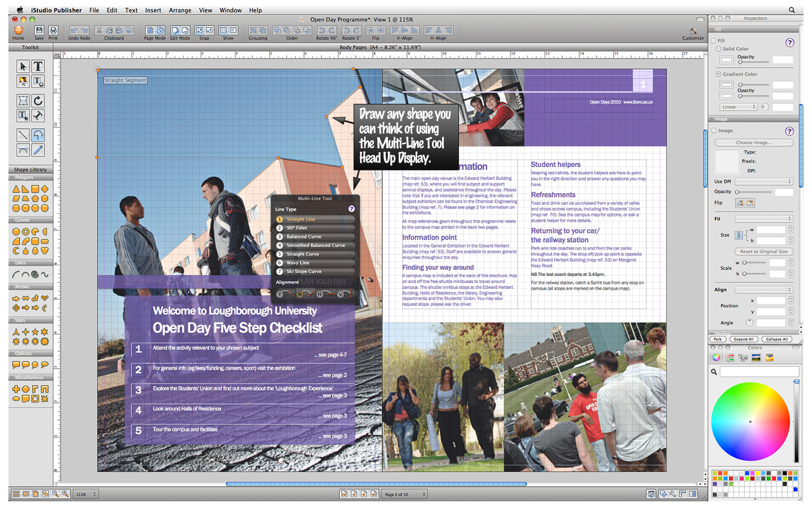Viewport: 812px width, 508px height.
Task: Click the Cut scissors icon in Clipboard
Action: [x=99, y=30]
